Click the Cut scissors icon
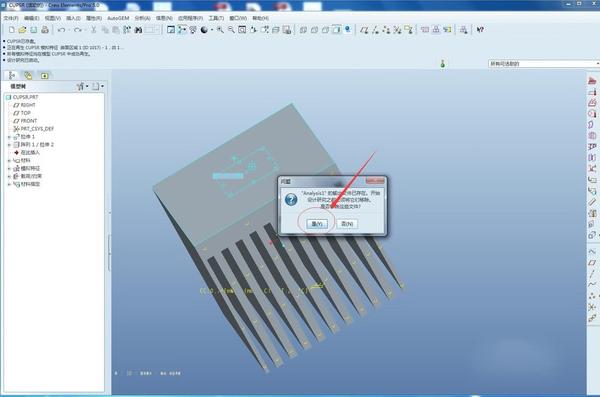 click(93, 29)
